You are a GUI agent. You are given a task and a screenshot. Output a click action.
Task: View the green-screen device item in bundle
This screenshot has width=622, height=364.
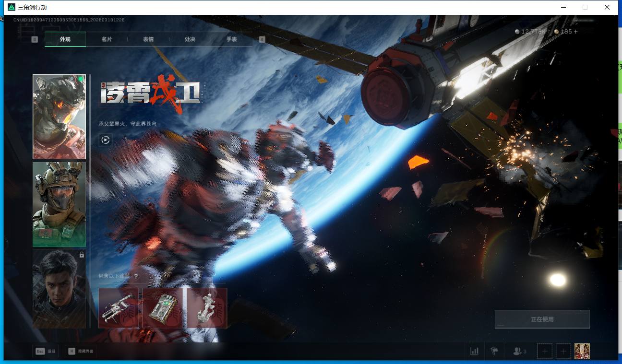(x=163, y=308)
